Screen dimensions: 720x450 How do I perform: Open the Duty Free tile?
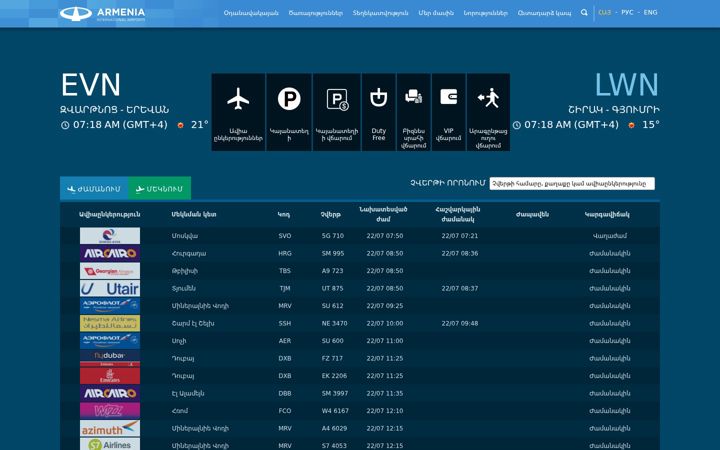pos(378,112)
